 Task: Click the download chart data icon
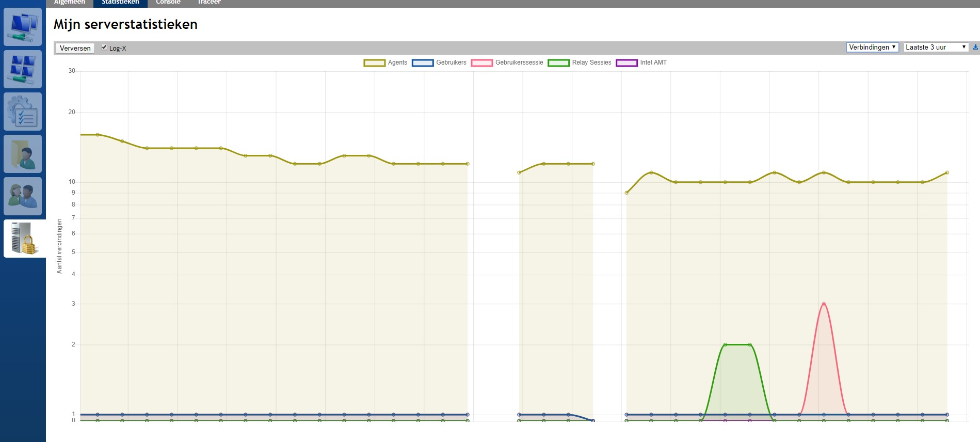point(975,47)
